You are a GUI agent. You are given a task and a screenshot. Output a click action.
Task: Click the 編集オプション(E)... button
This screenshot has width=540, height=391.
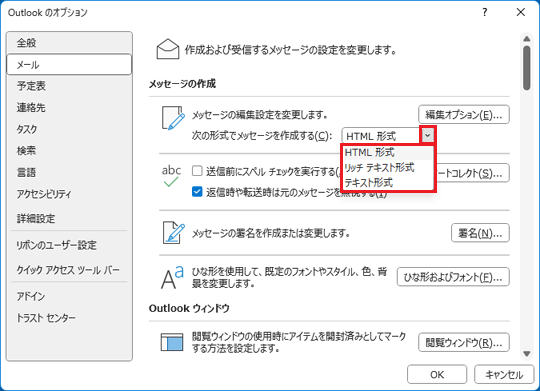point(464,114)
